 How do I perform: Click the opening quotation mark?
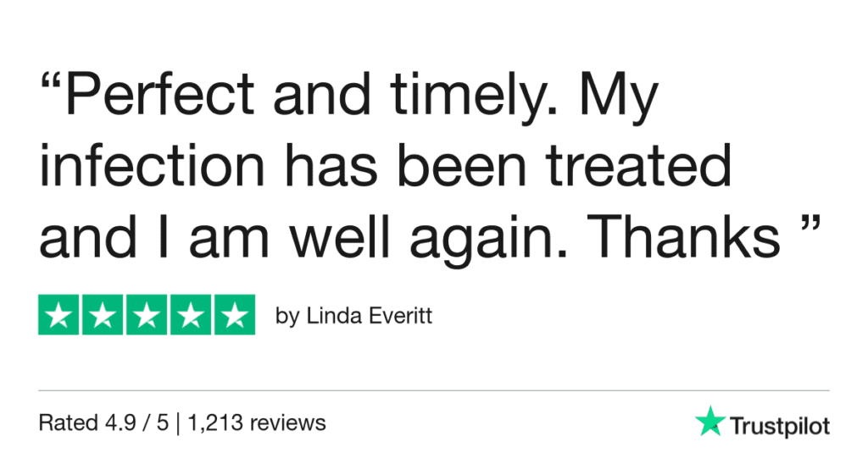(50, 85)
